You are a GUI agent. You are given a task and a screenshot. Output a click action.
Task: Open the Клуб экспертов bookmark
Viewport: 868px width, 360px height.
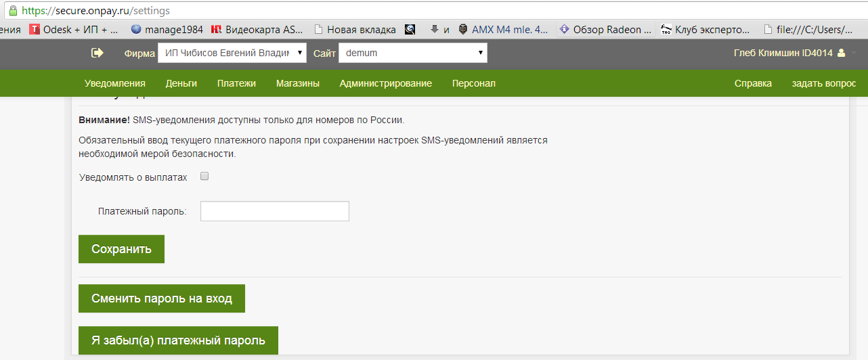(x=705, y=30)
